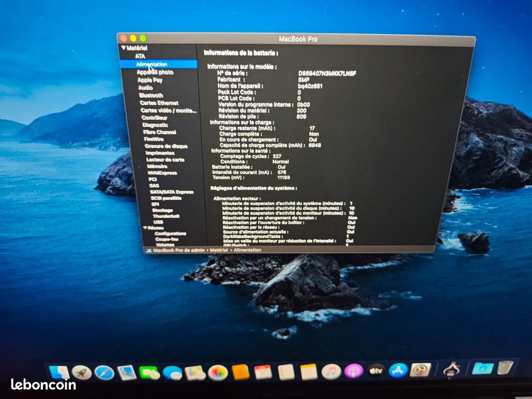Open FaceTime in the dock
Screen dimensions: 532x399
click(150, 373)
